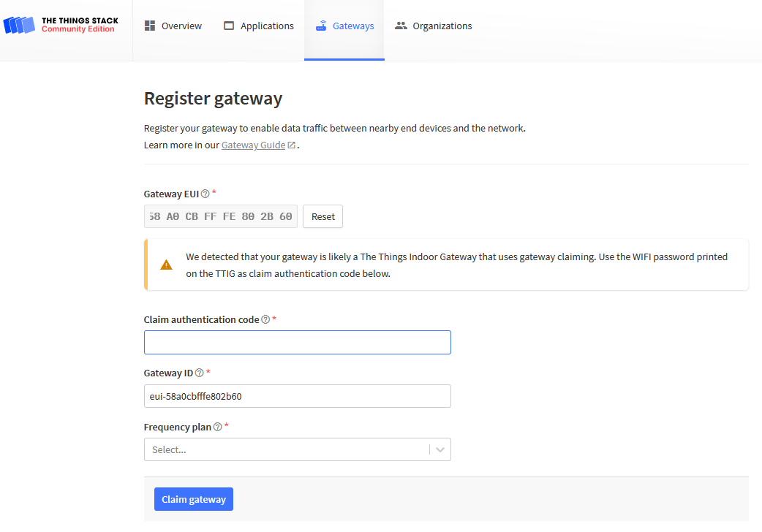Open Claim authentication code help icon
762x532 pixels.
click(x=265, y=319)
